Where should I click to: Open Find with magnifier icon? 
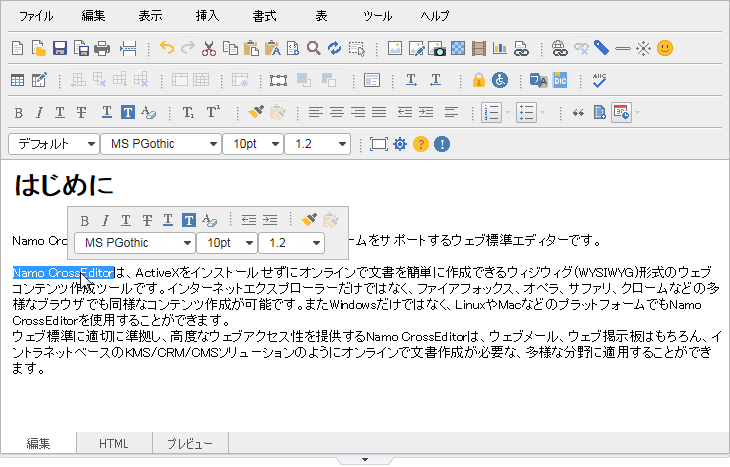314,48
